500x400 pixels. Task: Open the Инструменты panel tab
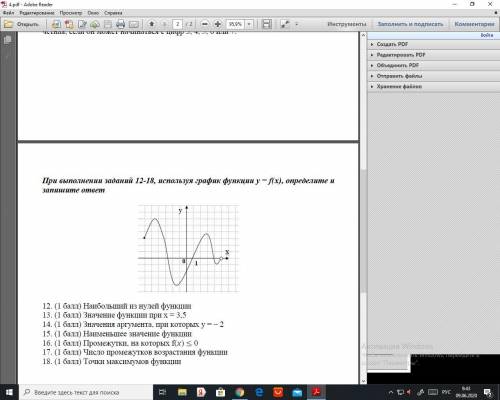click(x=347, y=24)
